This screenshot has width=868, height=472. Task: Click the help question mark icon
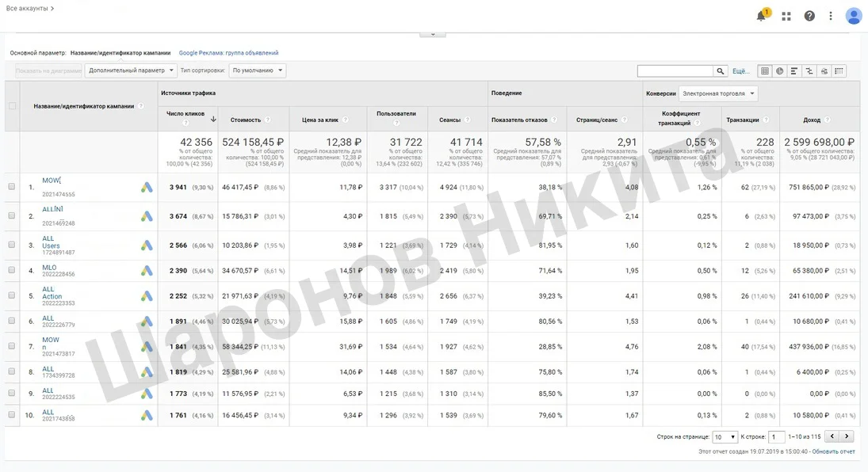pos(809,16)
